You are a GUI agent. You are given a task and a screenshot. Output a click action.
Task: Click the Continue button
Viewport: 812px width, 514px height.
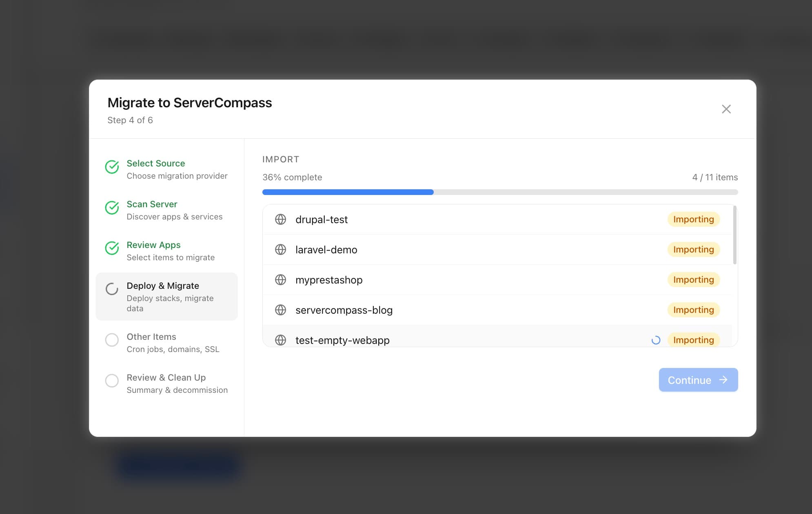pyautogui.click(x=698, y=380)
